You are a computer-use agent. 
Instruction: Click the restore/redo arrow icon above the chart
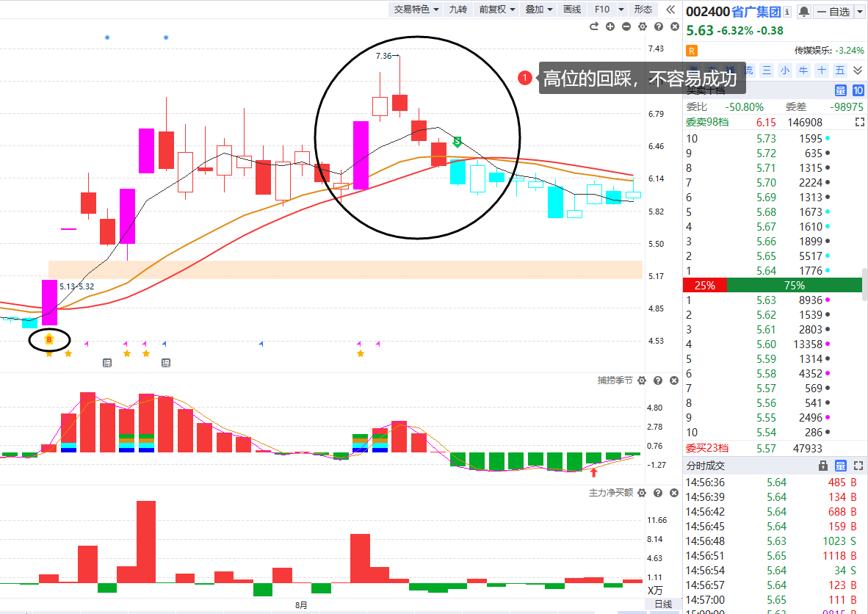(x=594, y=26)
